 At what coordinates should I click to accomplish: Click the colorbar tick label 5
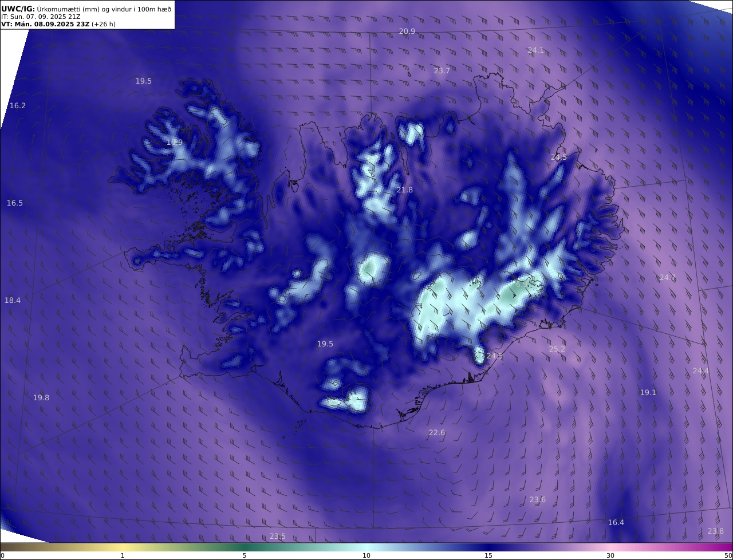pyautogui.click(x=245, y=555)
